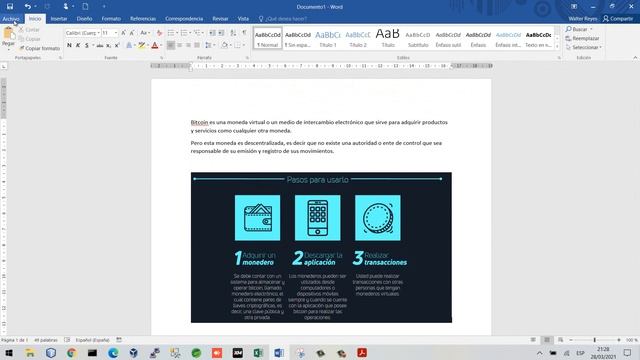Switch to read mode view icon

pyautogui.click(x=533, y=340)
